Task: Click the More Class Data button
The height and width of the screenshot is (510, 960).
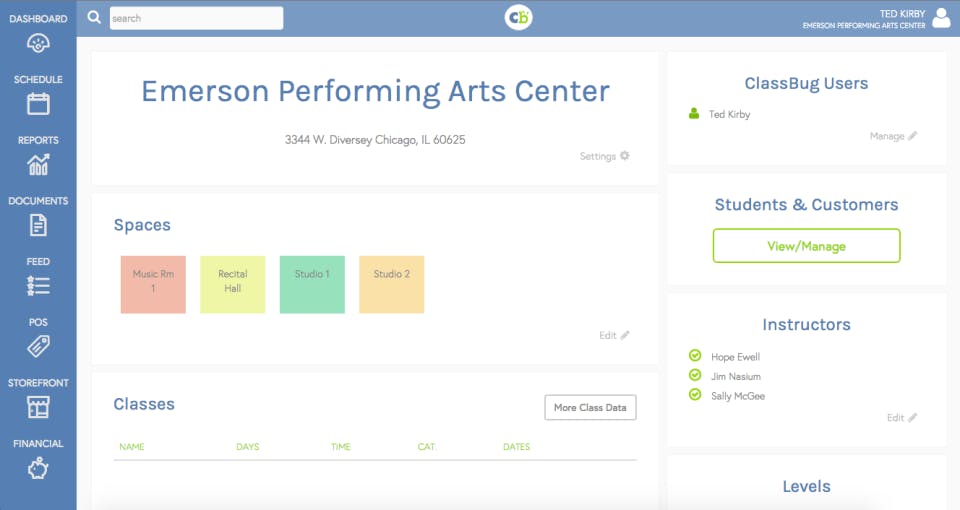Action: click(x=590, y=408)
